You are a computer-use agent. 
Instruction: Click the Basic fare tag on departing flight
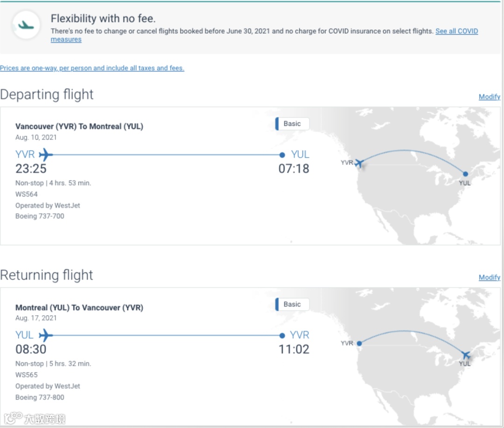pyautogui.click(x=292, y=124)
